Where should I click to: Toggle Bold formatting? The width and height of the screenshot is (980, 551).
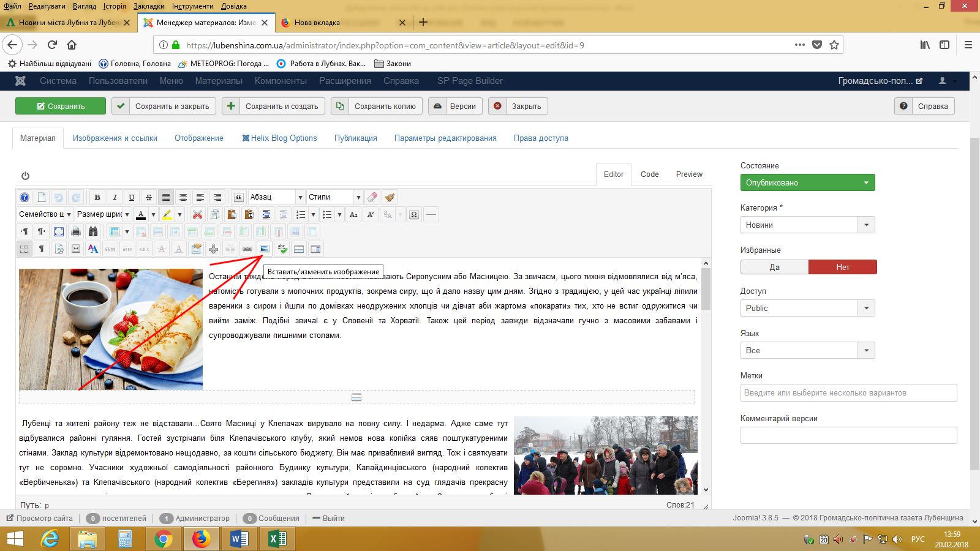pyautogui.click(x=97, y=197)
